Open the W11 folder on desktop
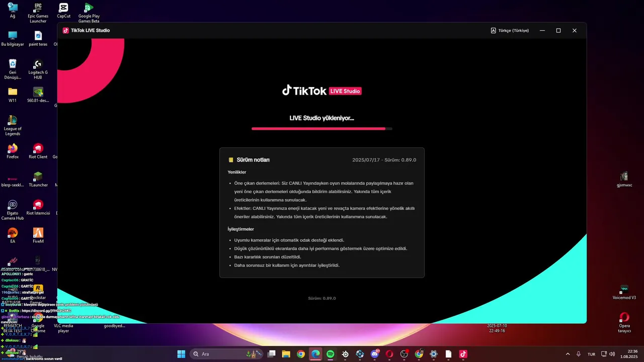Screen dimensions: 644x362 click(x=13, y=95)
